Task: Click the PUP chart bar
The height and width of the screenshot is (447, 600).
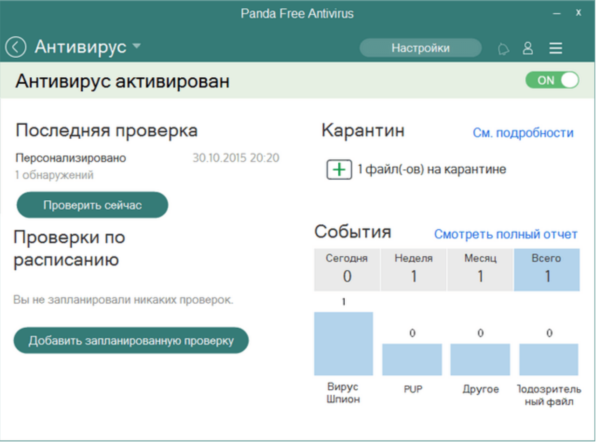Action: (412, 359)
